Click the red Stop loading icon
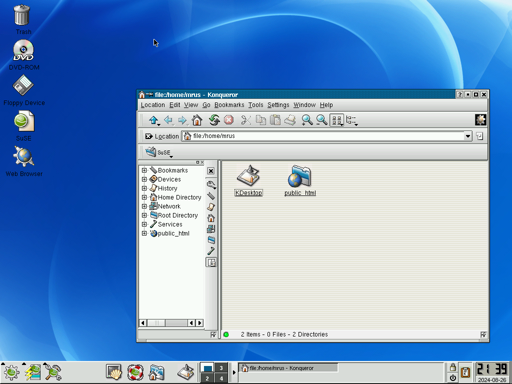 (x=229, y=120)
